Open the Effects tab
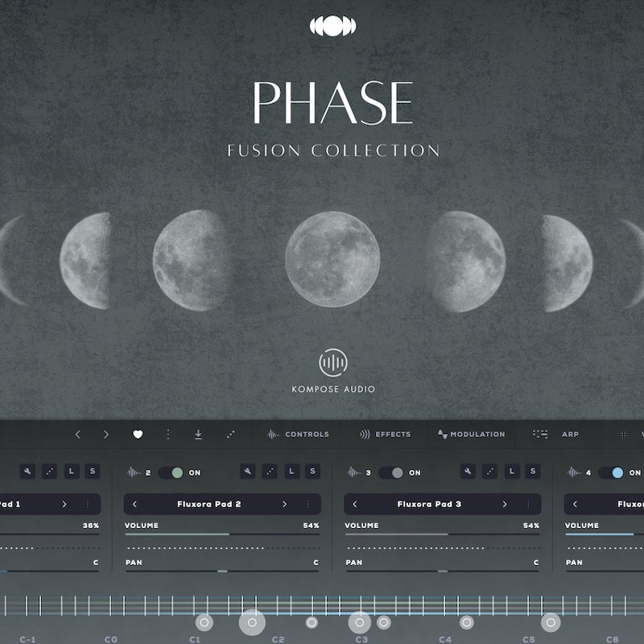Image resolution: width=644 pixels, height=644 pixels. 385,434
